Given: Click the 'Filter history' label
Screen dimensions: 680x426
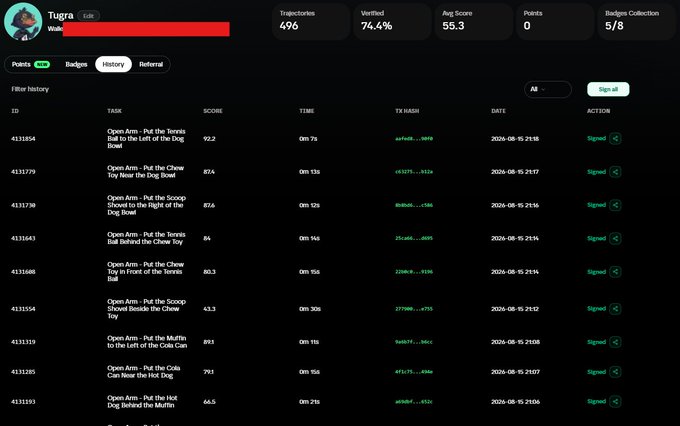Looking at the screenshot, I should [x=30, y=89].
